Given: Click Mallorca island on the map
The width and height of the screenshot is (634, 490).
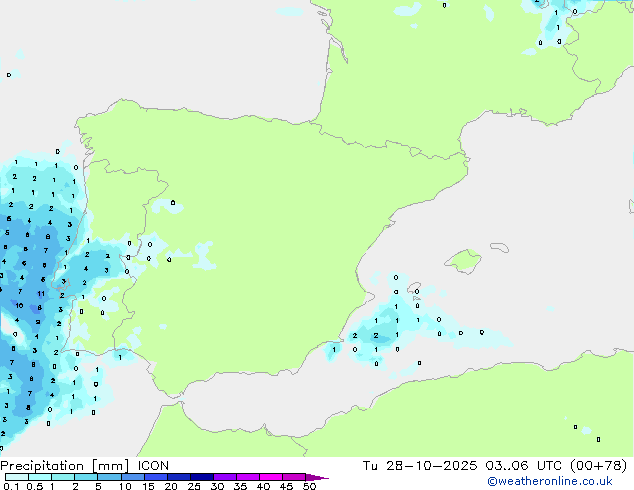Looking at the screenshot, I should point(462,262).
